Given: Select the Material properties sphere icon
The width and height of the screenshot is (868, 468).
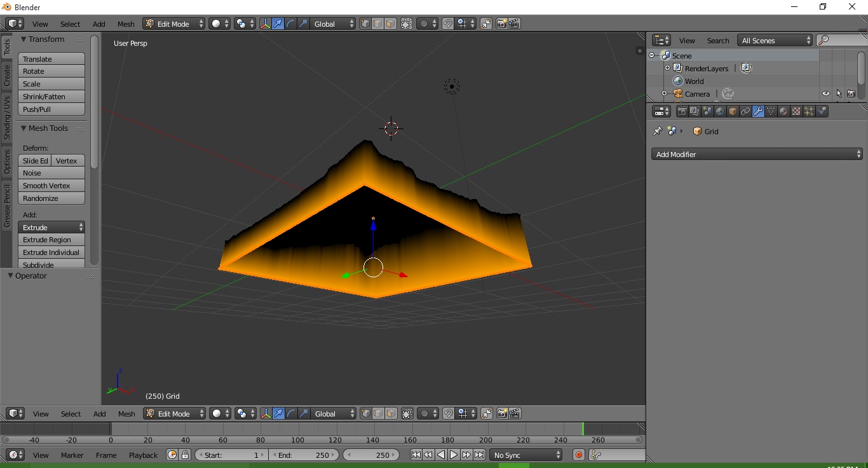Looking at the screenshot, I should tap(783, 111).
